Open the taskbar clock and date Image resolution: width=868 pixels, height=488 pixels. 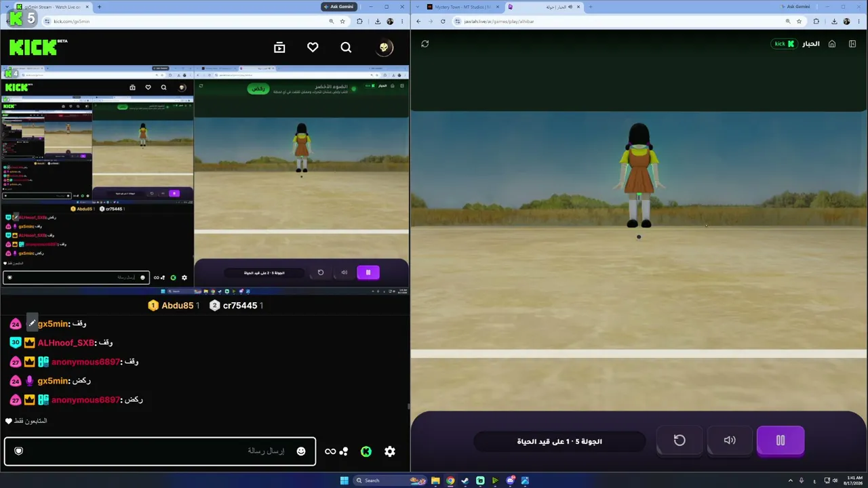coord(852,481)
